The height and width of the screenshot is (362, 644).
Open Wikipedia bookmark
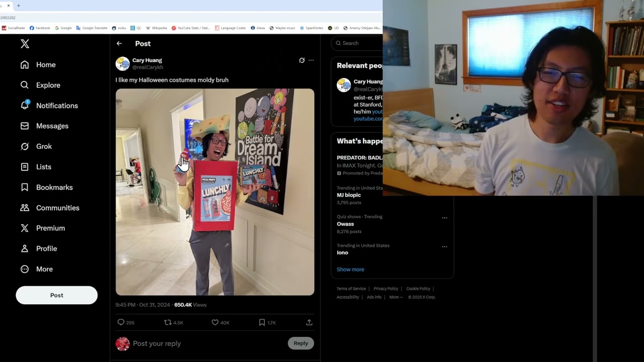coord(156,28)
